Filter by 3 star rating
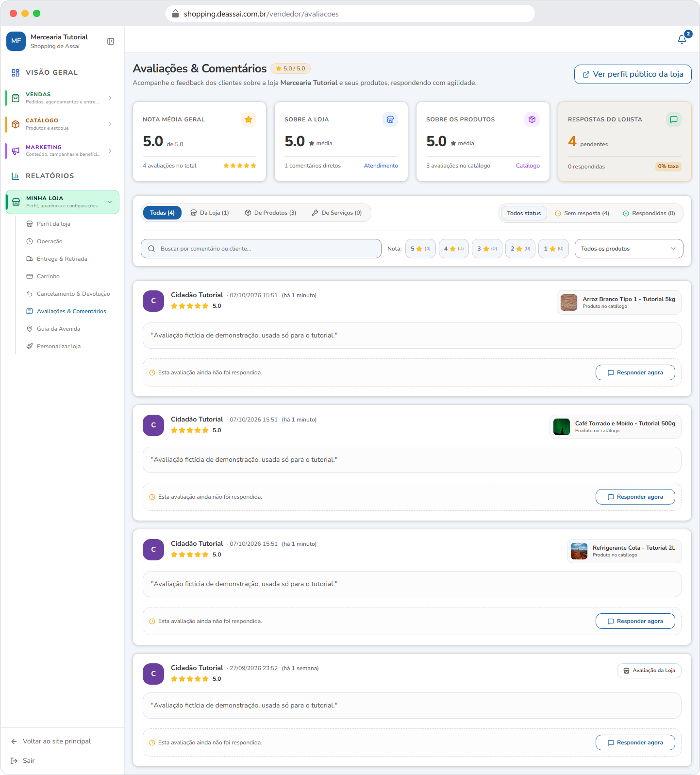The width and height of the screenshot is (700, 775). [487, 249]
